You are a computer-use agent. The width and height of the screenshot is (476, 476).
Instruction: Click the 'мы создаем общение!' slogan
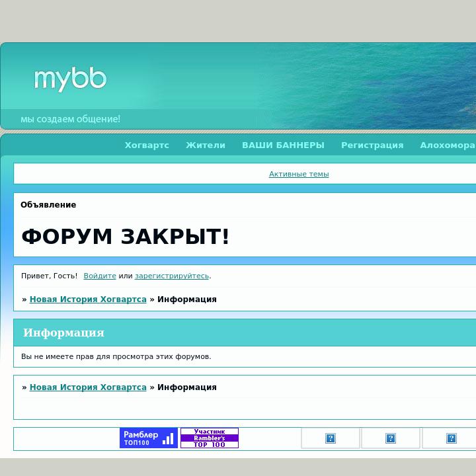(71, 119)
